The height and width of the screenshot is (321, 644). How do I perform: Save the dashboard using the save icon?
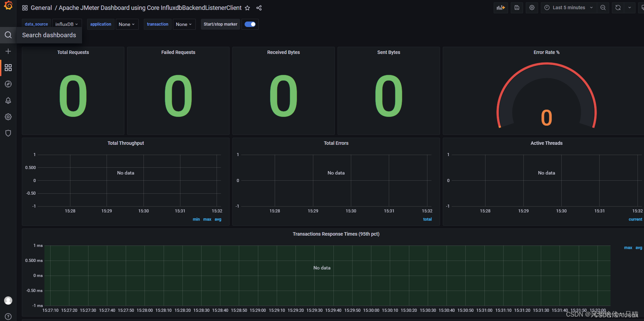516,8
